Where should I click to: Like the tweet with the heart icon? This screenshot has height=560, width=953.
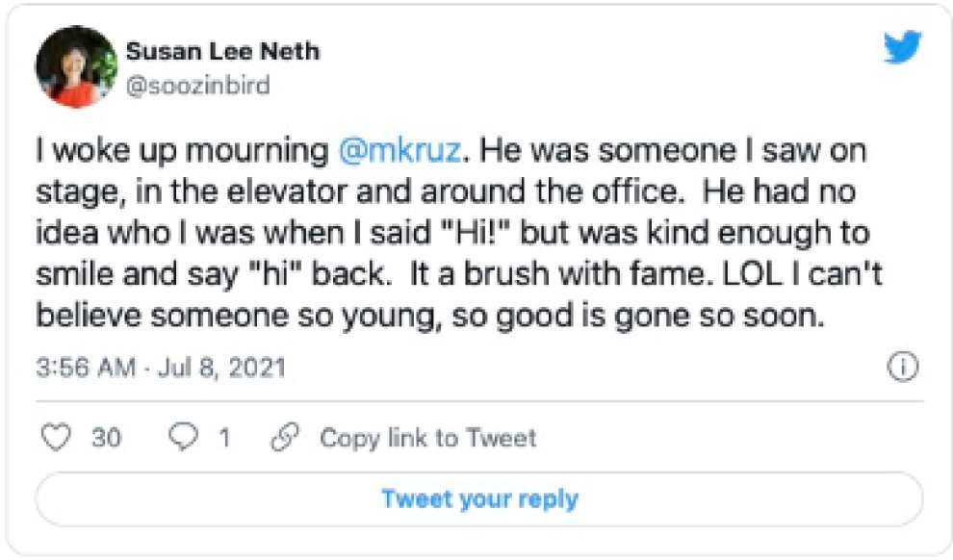pyautogui.click(x=59, y=438)
